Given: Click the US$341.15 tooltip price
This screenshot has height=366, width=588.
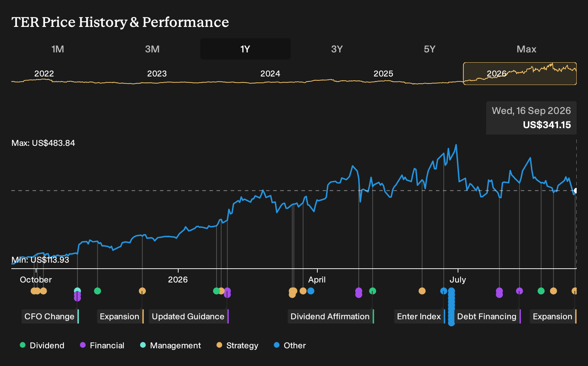Looking at the screenshot, I should (x=547, y=125).
